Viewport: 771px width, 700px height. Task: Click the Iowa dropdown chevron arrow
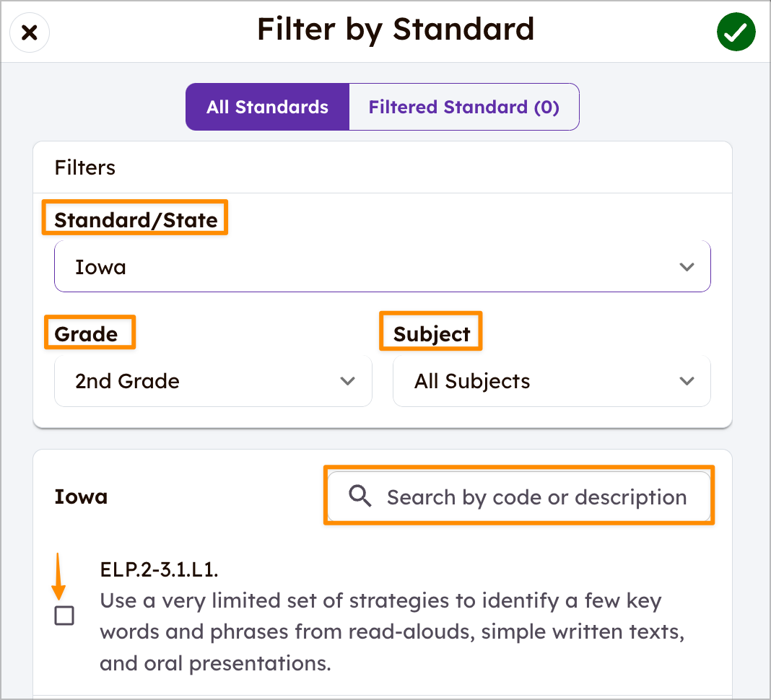pos(687,267)
